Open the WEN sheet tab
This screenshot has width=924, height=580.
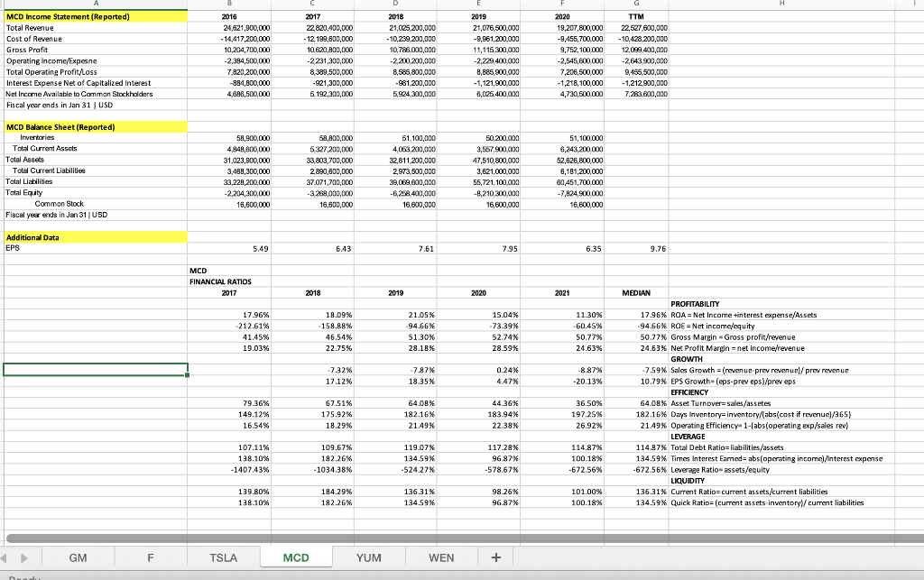440,557
